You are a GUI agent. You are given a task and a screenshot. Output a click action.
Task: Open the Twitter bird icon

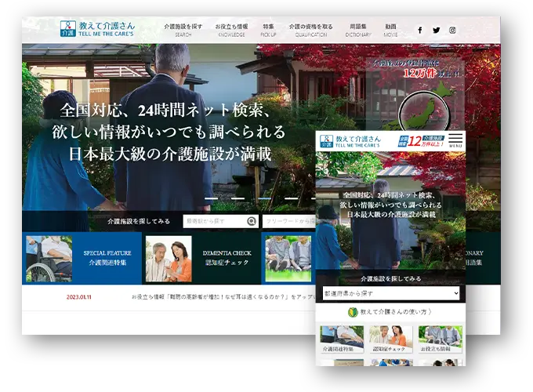[x=436, y=31]
